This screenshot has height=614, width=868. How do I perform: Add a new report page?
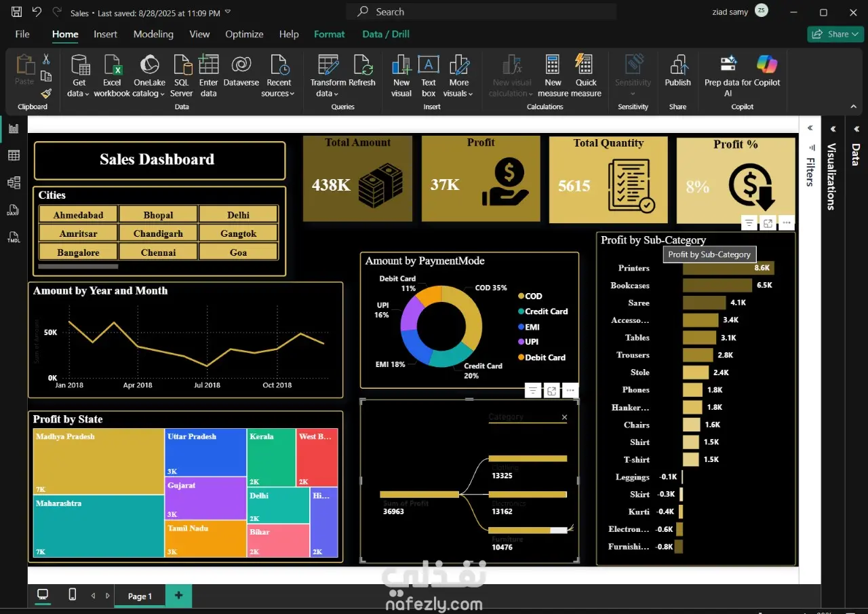click(178, 596)
